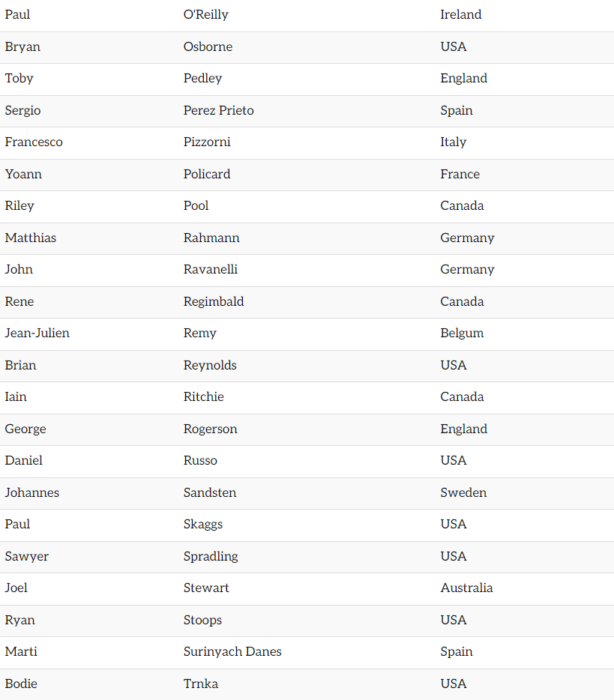Click the surname Reynolds
This screenshot has width=614, height=700.
pos(210,365)
